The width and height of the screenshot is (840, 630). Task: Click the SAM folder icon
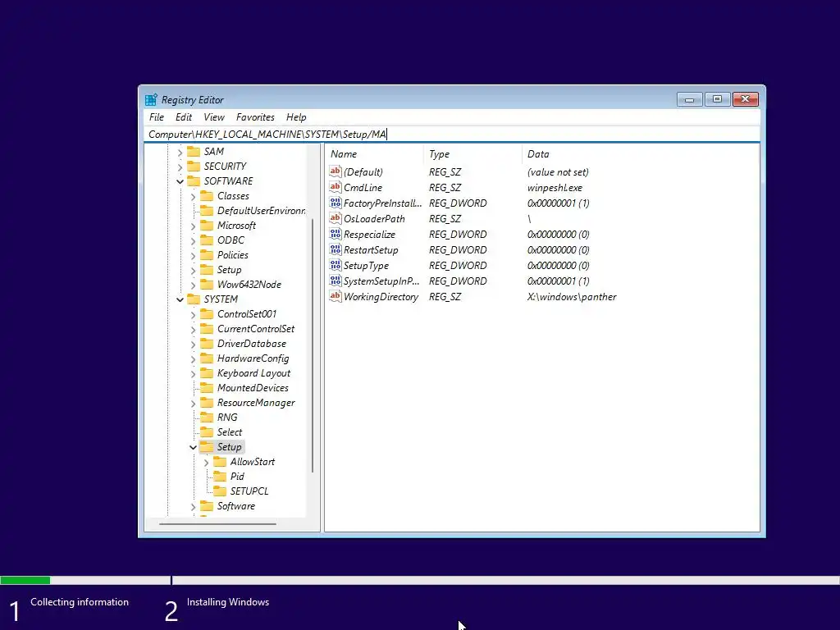194,152
